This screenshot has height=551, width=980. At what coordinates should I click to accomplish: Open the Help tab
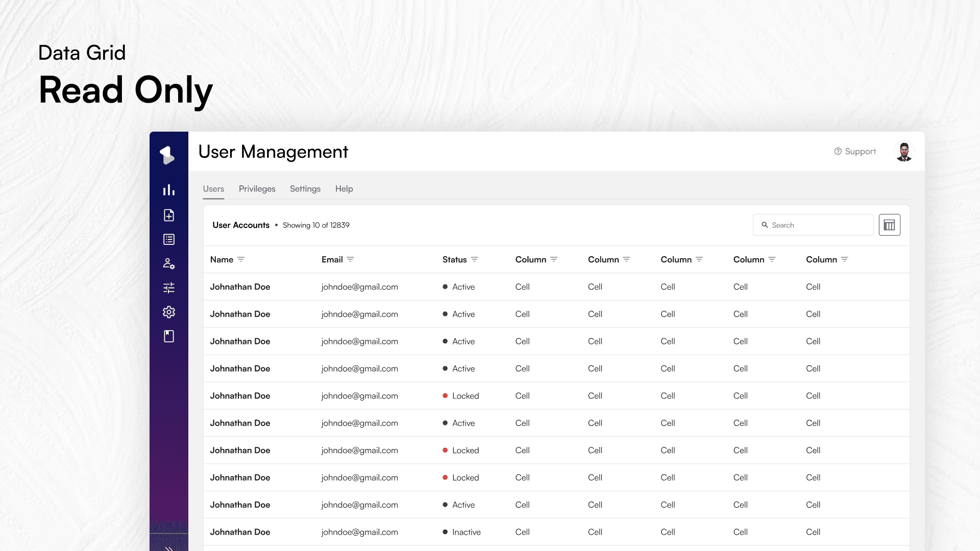344,189
